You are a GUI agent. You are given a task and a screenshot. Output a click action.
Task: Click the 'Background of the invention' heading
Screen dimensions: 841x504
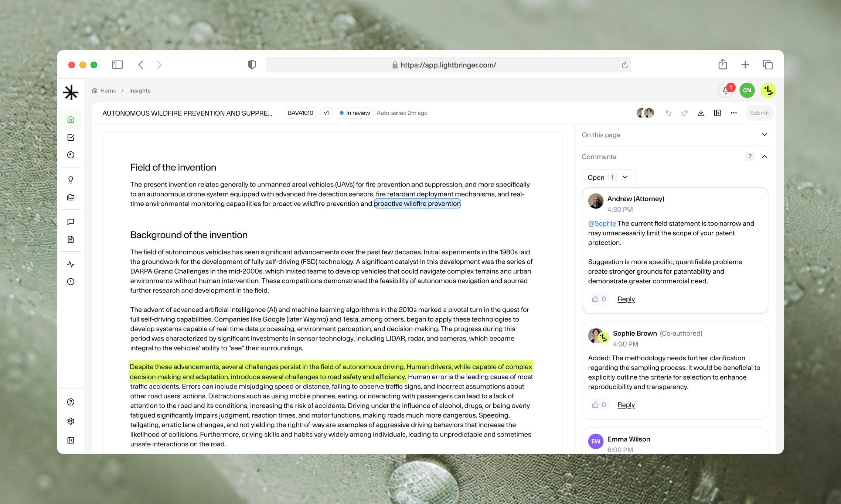(189, 235)
